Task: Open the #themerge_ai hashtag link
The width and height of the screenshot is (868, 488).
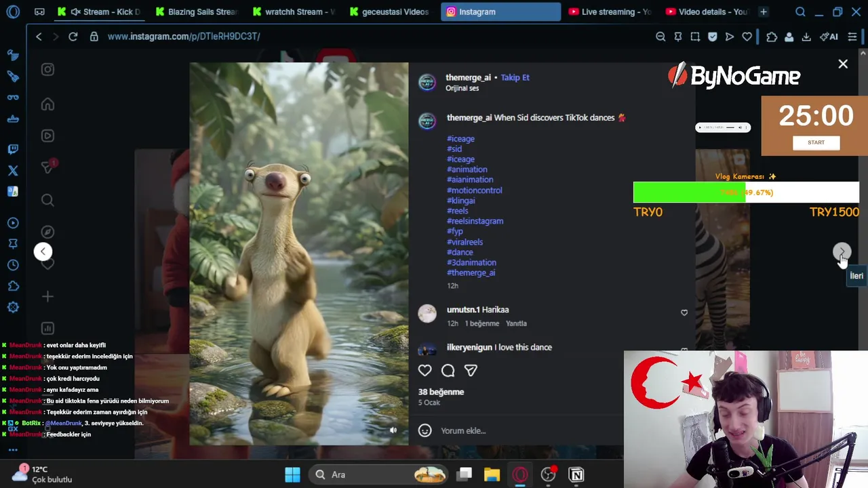Action: [x=471, y=272]
